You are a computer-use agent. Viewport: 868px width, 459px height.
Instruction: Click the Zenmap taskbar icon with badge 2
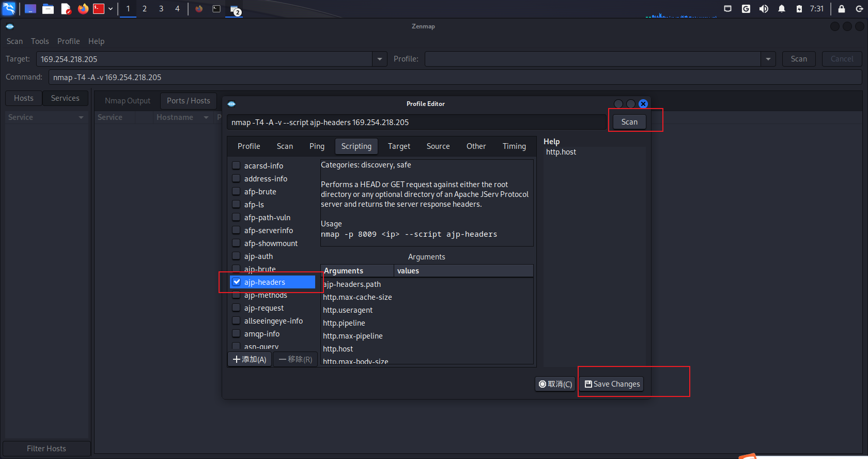point(235,9)
